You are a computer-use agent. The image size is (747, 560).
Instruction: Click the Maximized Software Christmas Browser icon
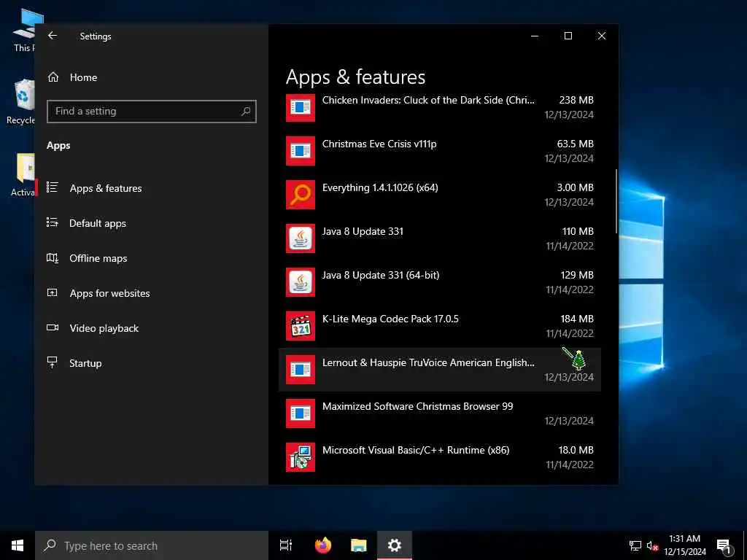(300, 413)
